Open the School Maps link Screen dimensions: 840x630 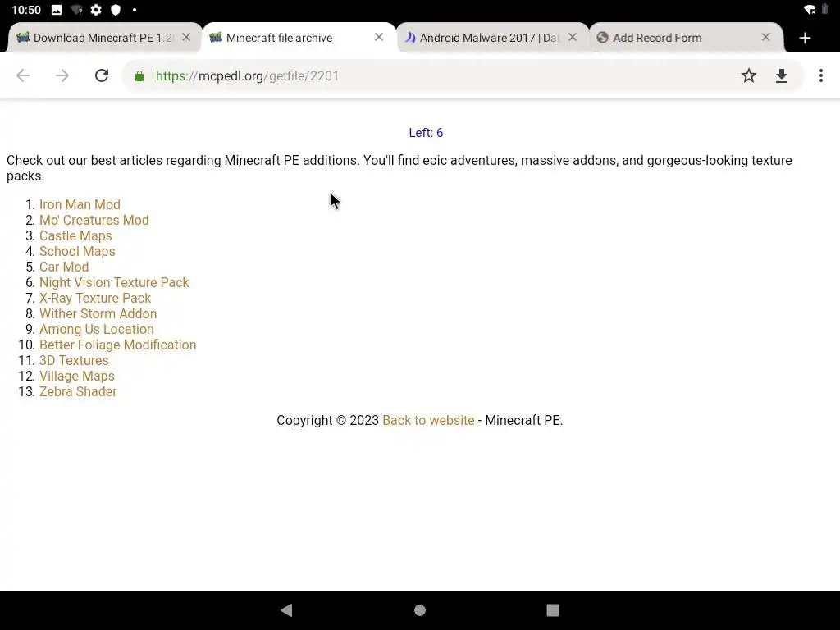point(77,251)
